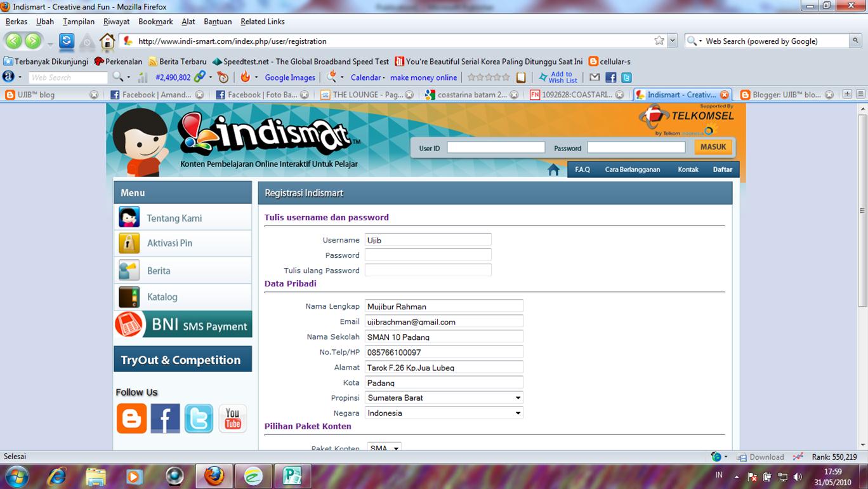Open the Riwayat menu
Viewport: 868px width, 489px height.
point(117,22)
